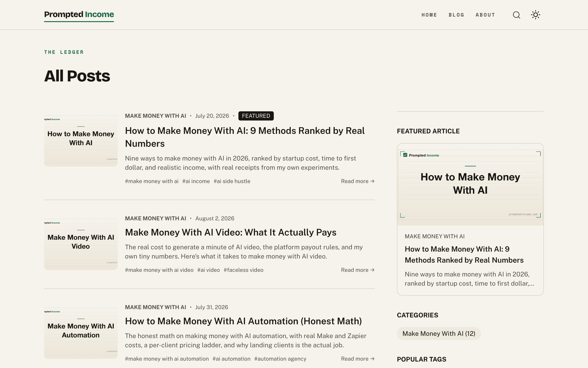Click the AI video post excerpt text
This screenshot has width=588, height=368.
tap(244, 252)
